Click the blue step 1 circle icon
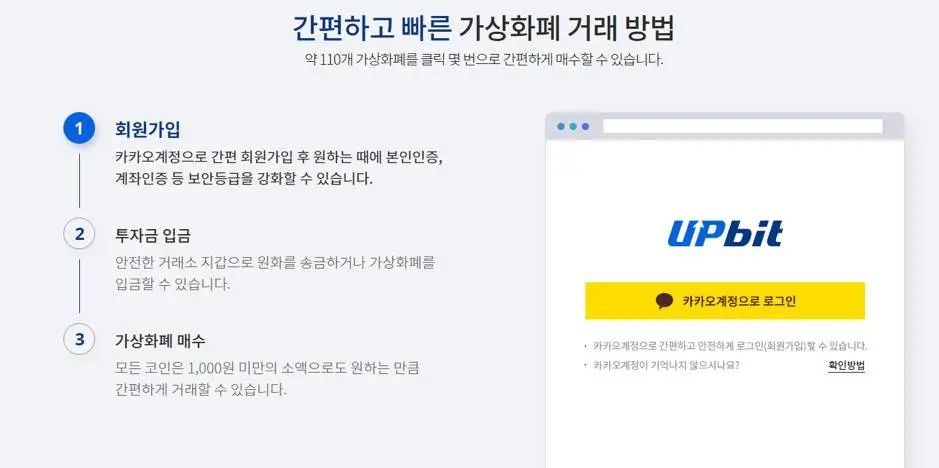This screenshot has width=939, height=468. pos(79,128)
